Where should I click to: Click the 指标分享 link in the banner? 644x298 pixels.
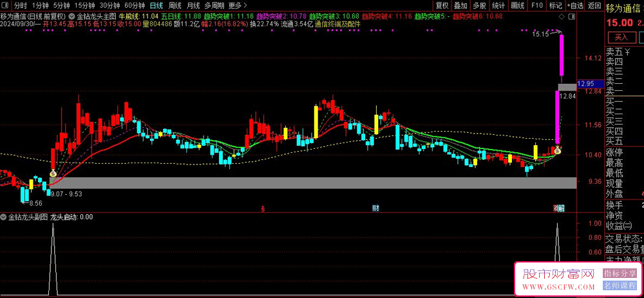click(619, 273)
